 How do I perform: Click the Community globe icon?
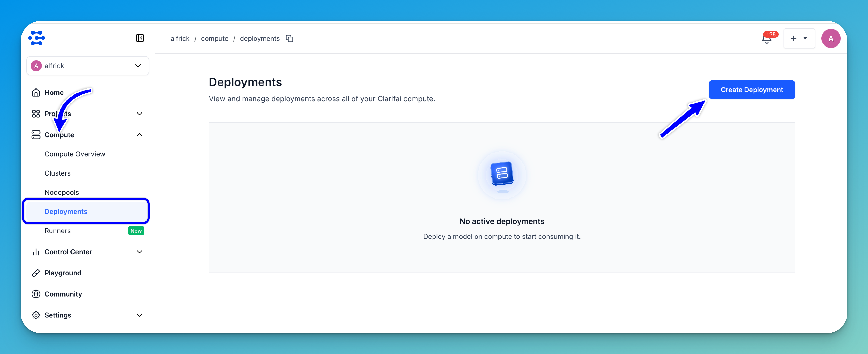tap(36, 294)
